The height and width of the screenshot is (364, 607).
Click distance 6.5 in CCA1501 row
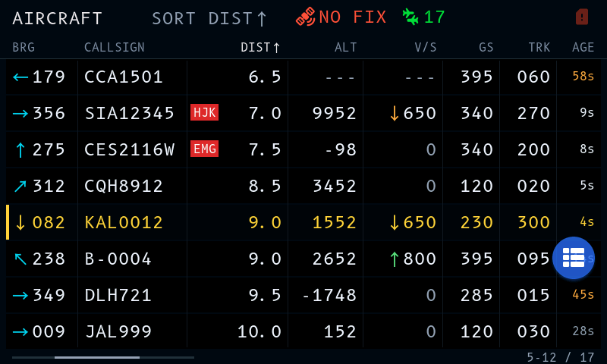pos(265,77)
